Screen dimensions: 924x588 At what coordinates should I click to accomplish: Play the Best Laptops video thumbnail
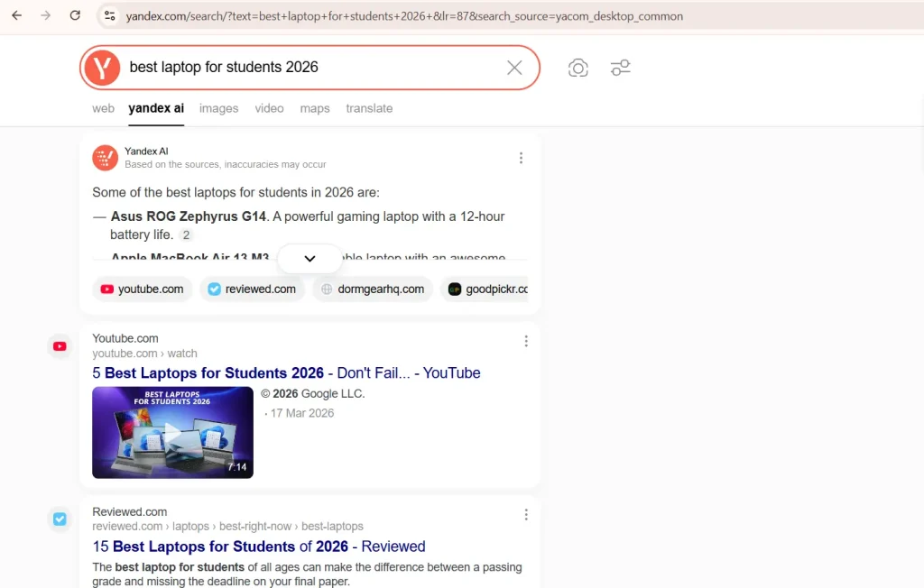[x=172, y=433]
